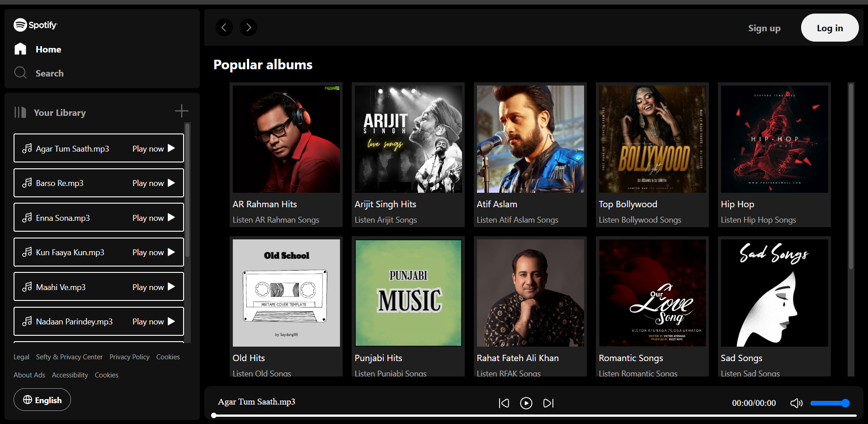Click the Home house icon
Screen dimensions: 868x424
tap(20, 49)
